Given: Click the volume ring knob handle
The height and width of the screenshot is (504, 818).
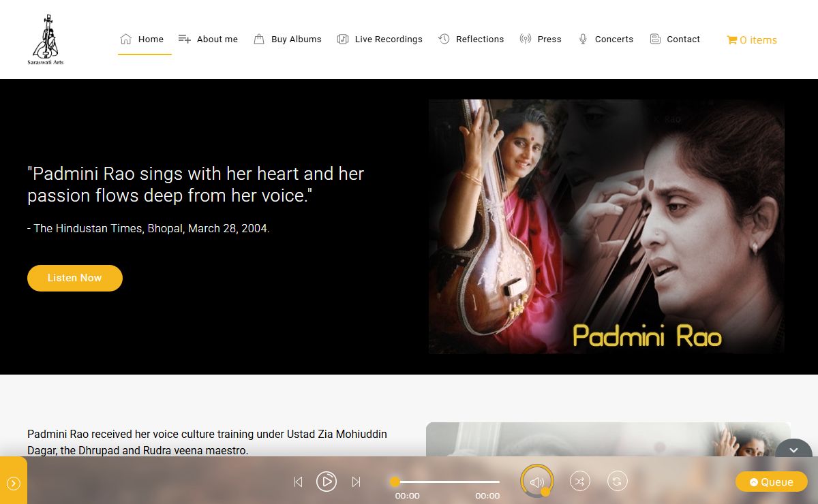Looking at the screenshot, I should point(545,492).
